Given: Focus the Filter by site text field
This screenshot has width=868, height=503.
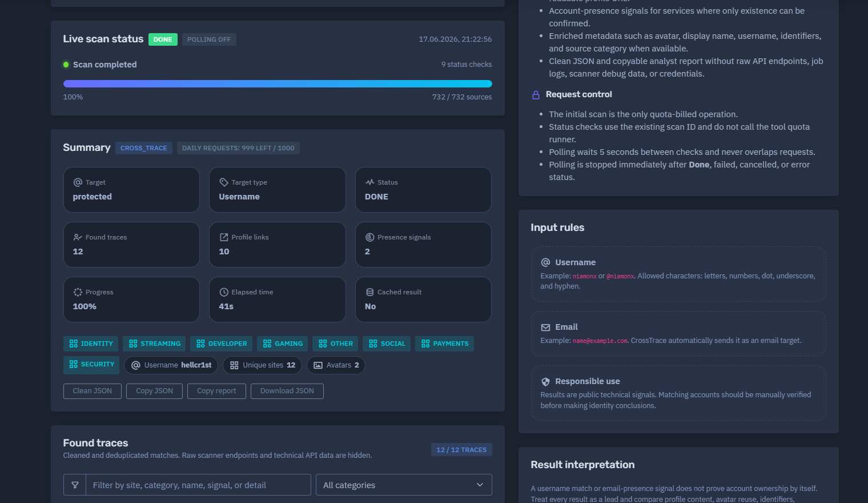Looking at the screenshot, I should [x=198, y=485].
